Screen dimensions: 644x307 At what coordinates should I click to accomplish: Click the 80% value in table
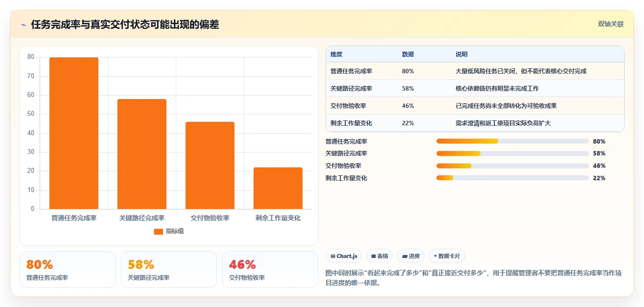click(x=408, y=71)
